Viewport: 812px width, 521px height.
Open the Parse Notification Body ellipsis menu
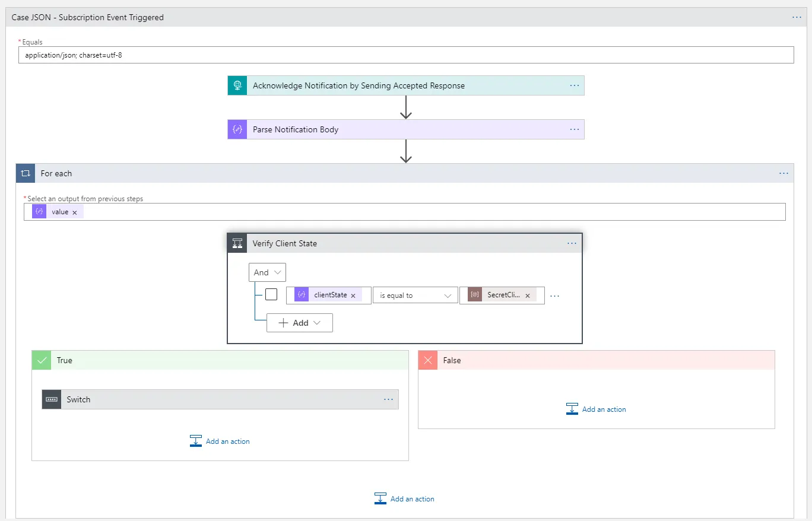[575, 129]
